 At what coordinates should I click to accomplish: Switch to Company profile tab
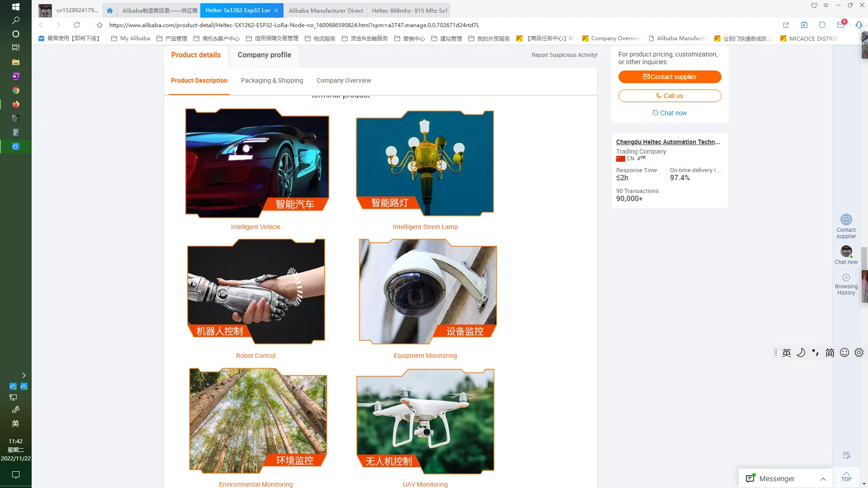(x=264, y=55)
